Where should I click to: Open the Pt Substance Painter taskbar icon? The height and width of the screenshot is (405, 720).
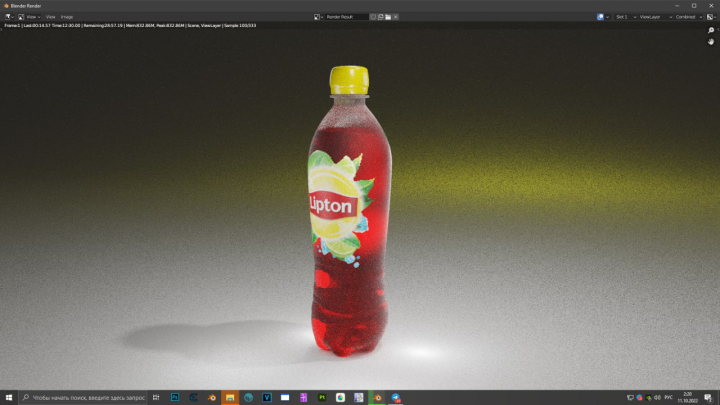pos(322,398)
